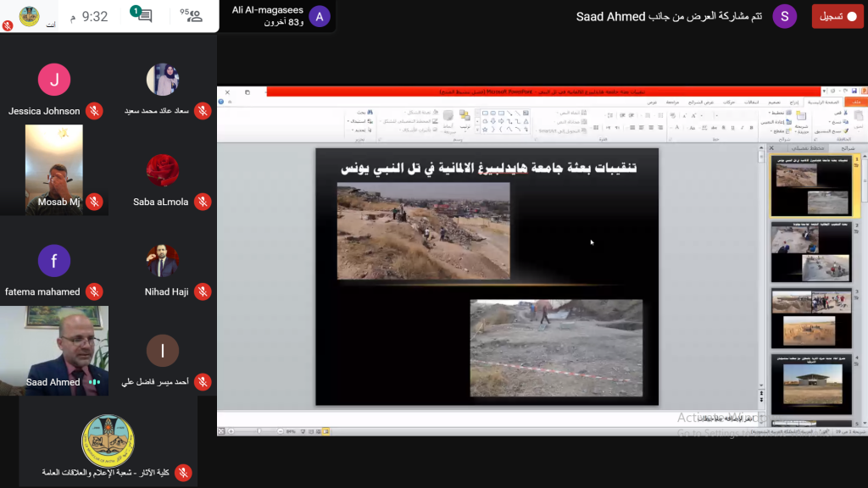868x488 pixels.
Task: Switch to the Outline tab in slide pane
Action: pyautogui.click(x=807, y=147)
